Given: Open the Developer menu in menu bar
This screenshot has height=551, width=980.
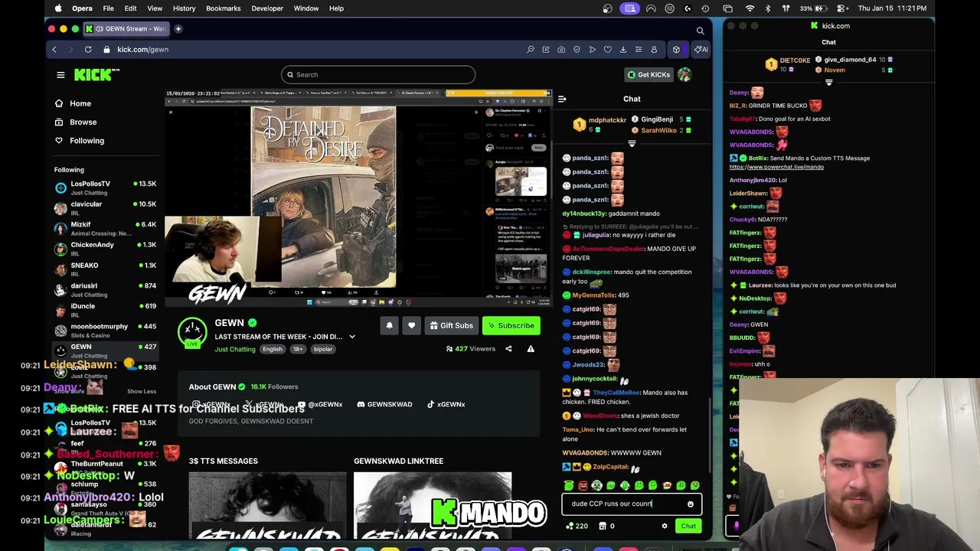Looking at the screenshot, I should [267, 8].
